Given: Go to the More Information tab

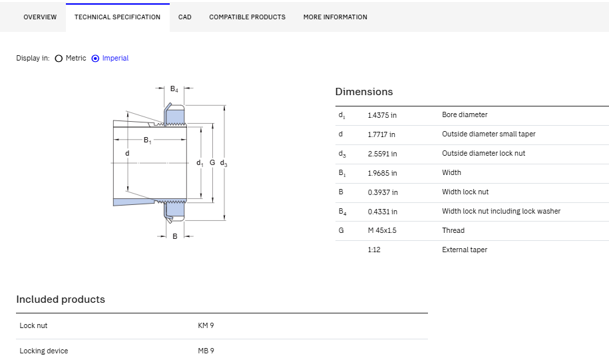Looking at the screenshot, I should [335, 17].
